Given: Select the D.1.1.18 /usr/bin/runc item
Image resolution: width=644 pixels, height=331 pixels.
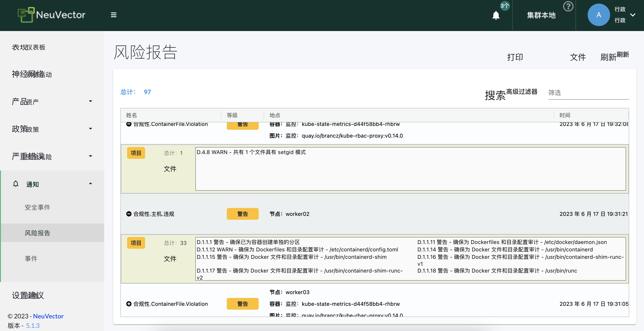Looking at the screenshot, I should pyautogui.click(x=497, y=271).
